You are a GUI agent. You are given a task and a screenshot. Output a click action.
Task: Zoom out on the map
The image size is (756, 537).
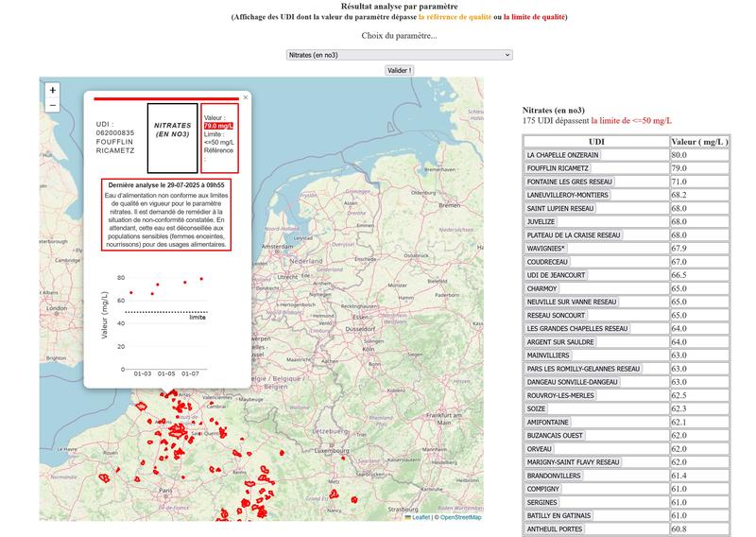point(53,105)
